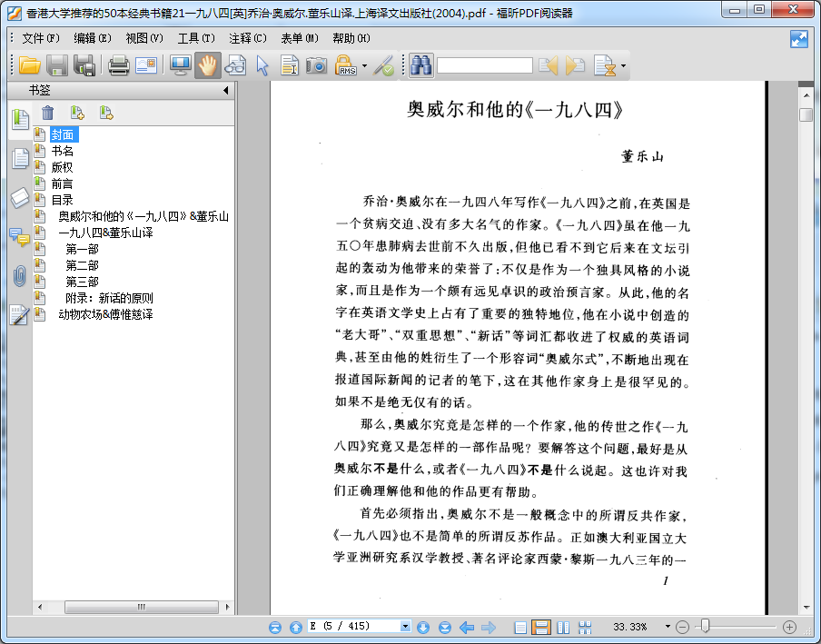This screenshot has height=644, width=821.
Task: Click the blue previous view arrow
Action: (x=467, y=628)
